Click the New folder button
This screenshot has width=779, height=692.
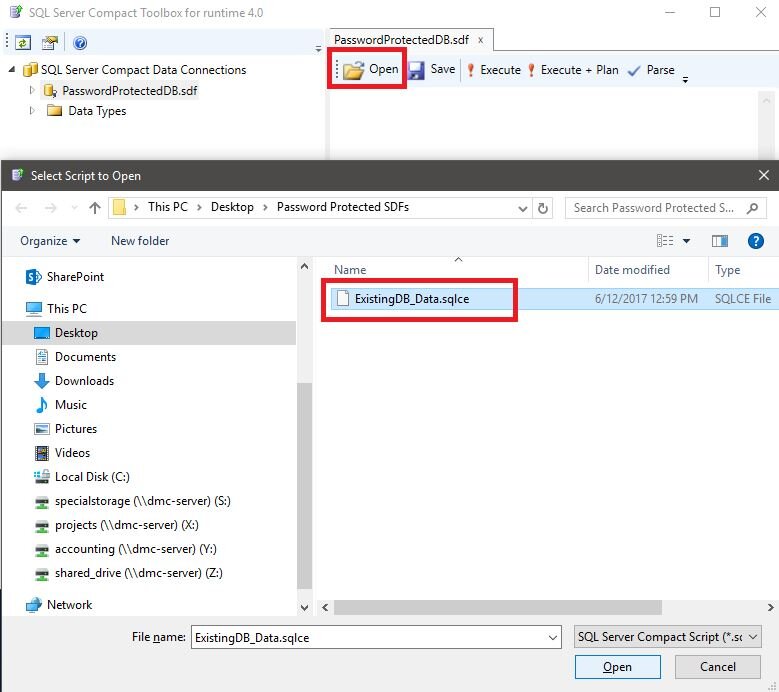pyautogui.click(x=140, y=241)
